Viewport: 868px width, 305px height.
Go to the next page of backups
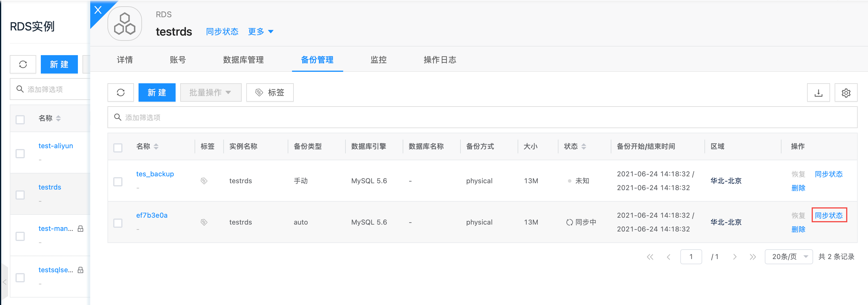(735, 257)
